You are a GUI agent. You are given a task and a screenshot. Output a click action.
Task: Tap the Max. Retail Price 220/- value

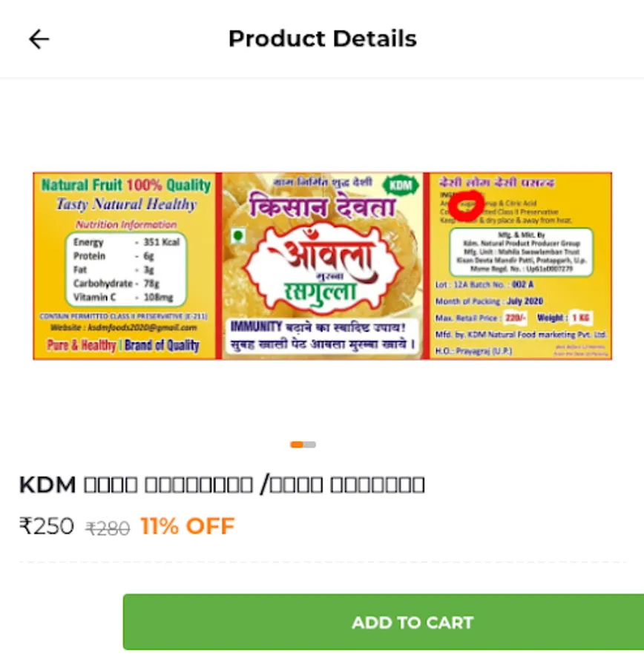coord(515,318)
